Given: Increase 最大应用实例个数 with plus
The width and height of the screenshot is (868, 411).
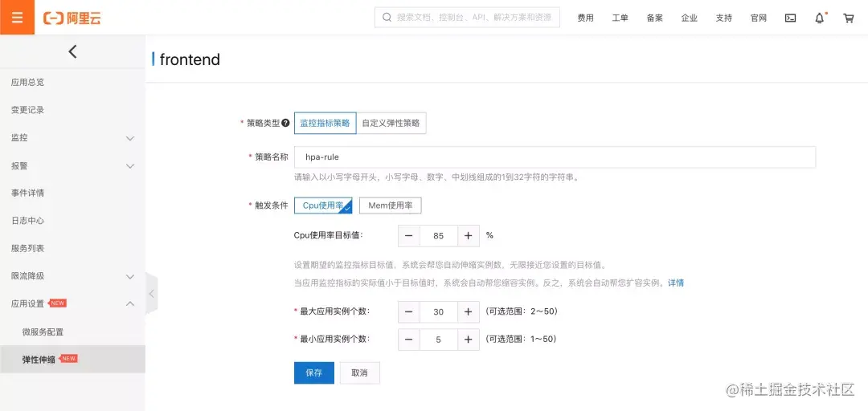Looking at the screenshot, I should 469,312.
